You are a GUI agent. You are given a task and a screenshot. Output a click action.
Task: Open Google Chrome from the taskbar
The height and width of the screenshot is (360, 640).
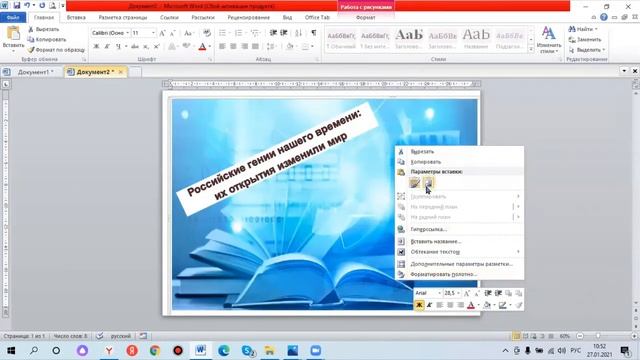(x=155, y=351)
